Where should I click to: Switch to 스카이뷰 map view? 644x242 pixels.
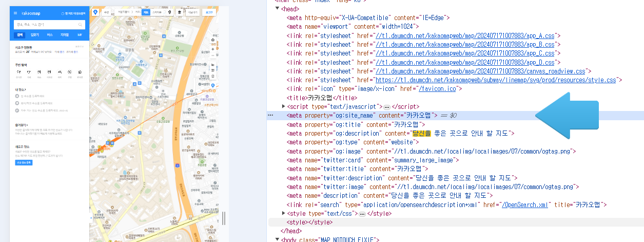tap(157, 12)
